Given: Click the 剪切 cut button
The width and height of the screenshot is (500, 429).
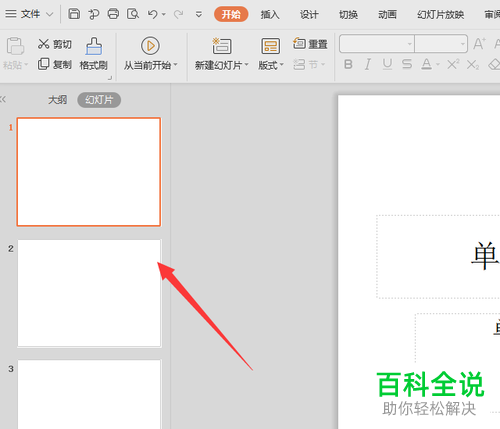Looking at the screenshot, I should tap(55, 44).
